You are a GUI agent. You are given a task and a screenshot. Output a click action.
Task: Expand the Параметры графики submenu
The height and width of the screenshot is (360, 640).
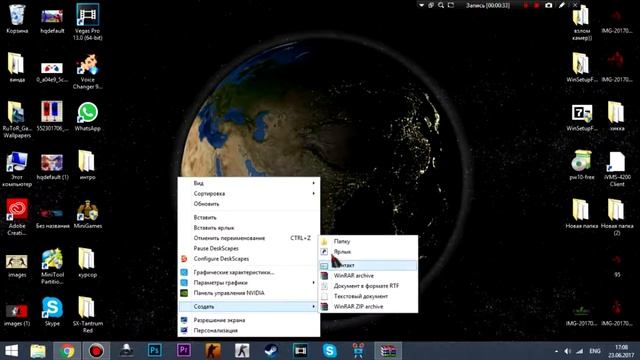pyautogui.click(x=249, y=282)
